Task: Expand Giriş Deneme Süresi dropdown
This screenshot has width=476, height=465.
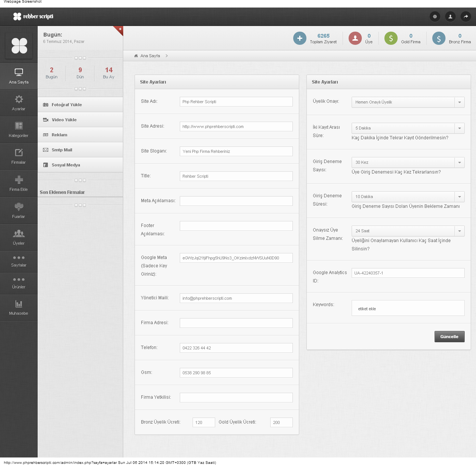Action: click(408, 197)
